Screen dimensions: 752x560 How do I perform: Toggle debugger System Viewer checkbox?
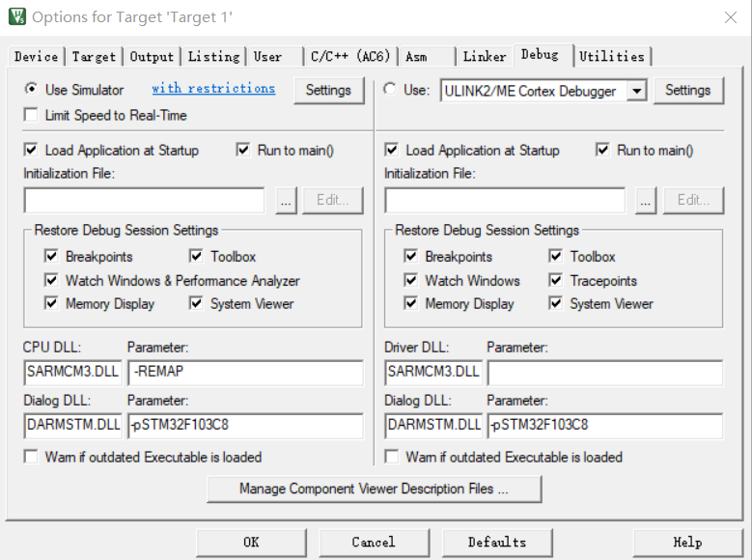555,304
